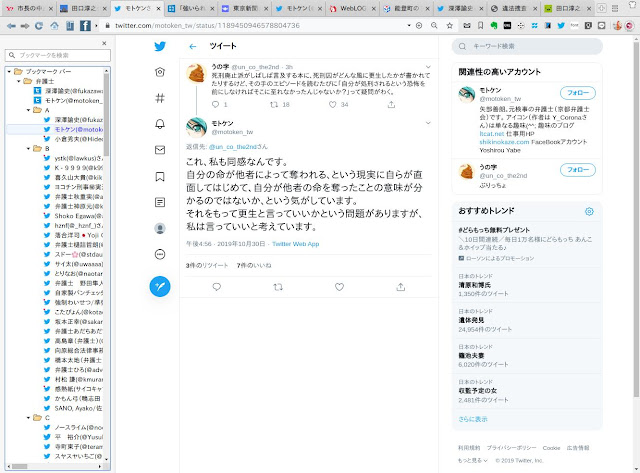Click the browser home toolbar icon

pyautogui.click(x=54, y=26)
